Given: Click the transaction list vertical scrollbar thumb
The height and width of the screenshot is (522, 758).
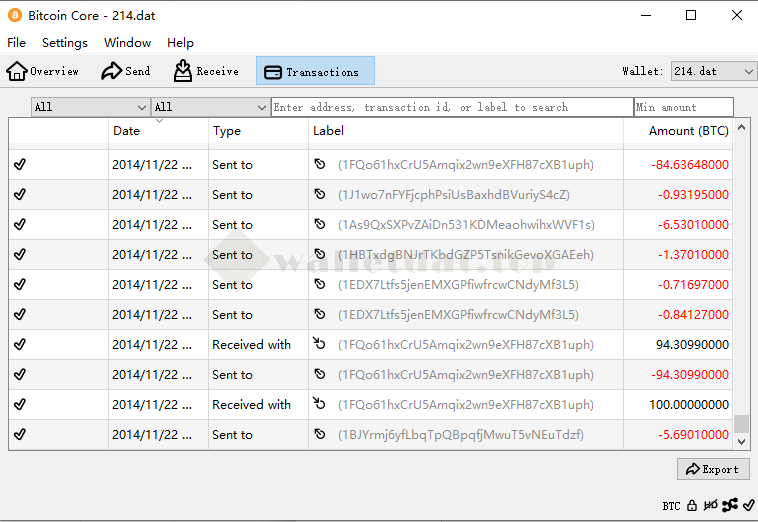Looking at the screenshot, I should pyautogui.click(x=741, y=424).
